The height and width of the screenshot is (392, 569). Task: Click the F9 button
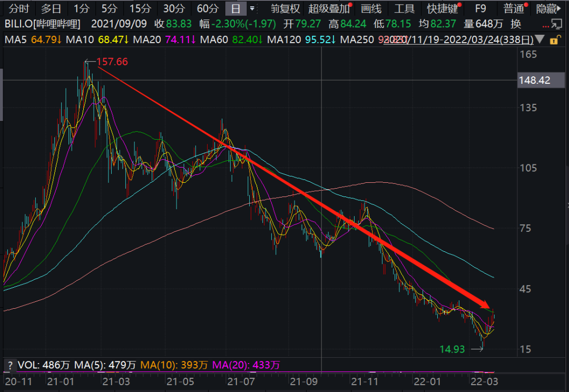coord(480,8)
